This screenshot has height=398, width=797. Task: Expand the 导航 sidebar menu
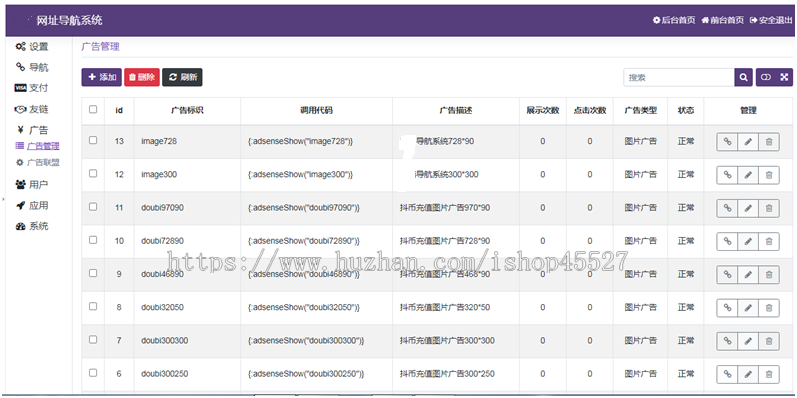[32, 67]
